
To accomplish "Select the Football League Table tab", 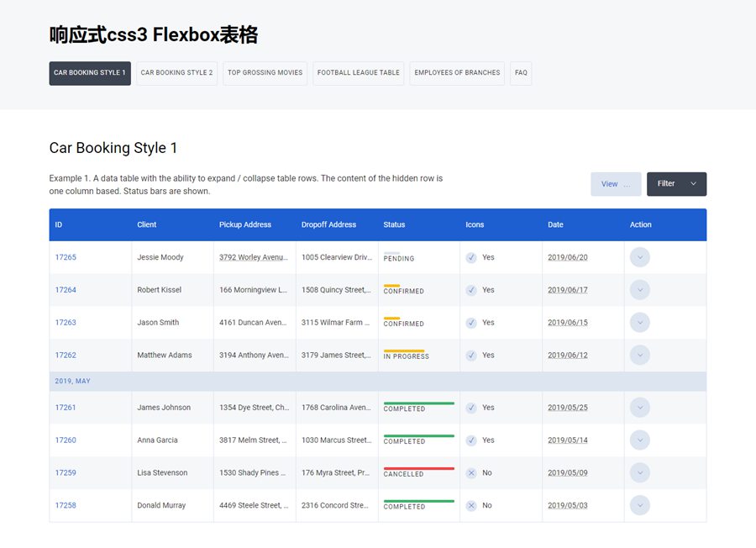I will pos(359,73).
